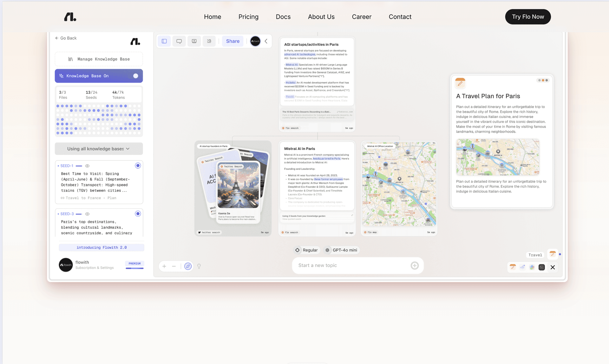Image resolution: width=609 pixels, height=364 pixels.
Task: Collapse the toolbar with the chevron arrow
Action: tap(266, 41)
